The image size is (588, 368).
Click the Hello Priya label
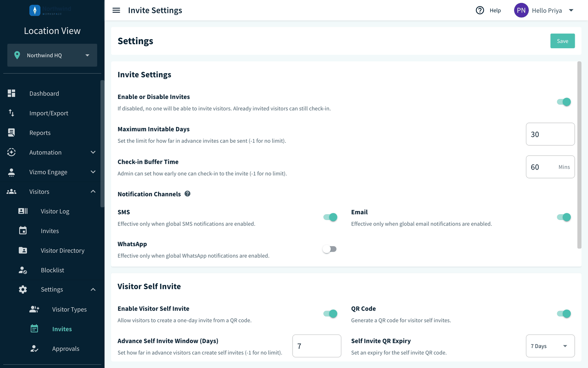click(547, 10)
